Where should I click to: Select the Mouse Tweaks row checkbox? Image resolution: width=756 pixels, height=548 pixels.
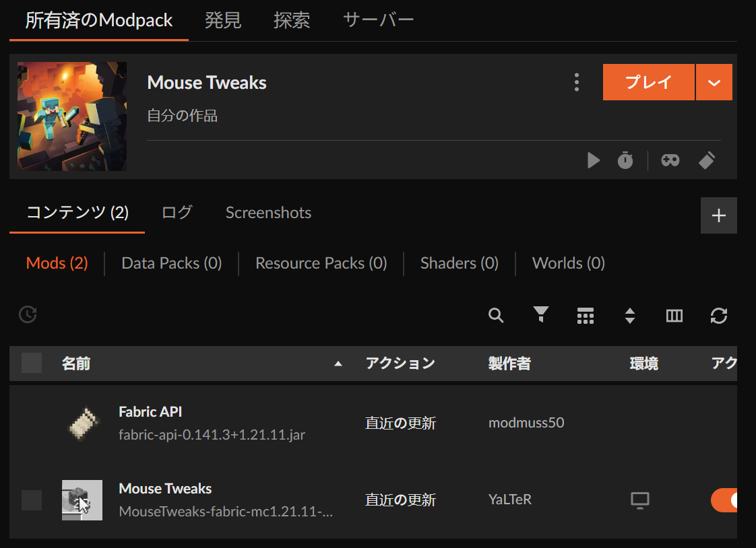[31, 500]
